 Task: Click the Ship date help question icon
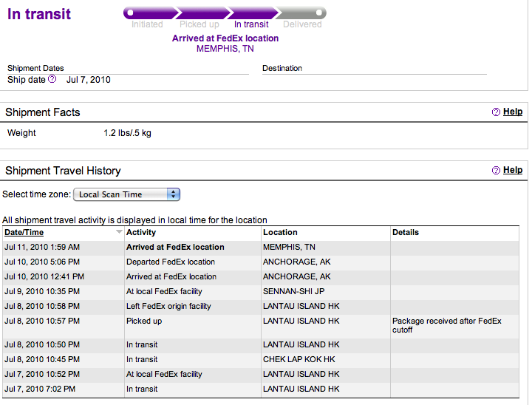(x=52, y=79)
